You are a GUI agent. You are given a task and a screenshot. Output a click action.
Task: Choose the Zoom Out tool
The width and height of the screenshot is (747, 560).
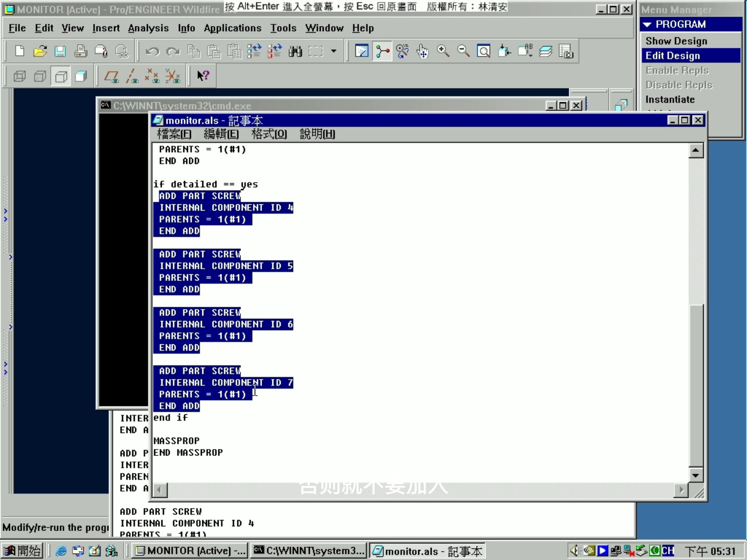coord(463,51)
